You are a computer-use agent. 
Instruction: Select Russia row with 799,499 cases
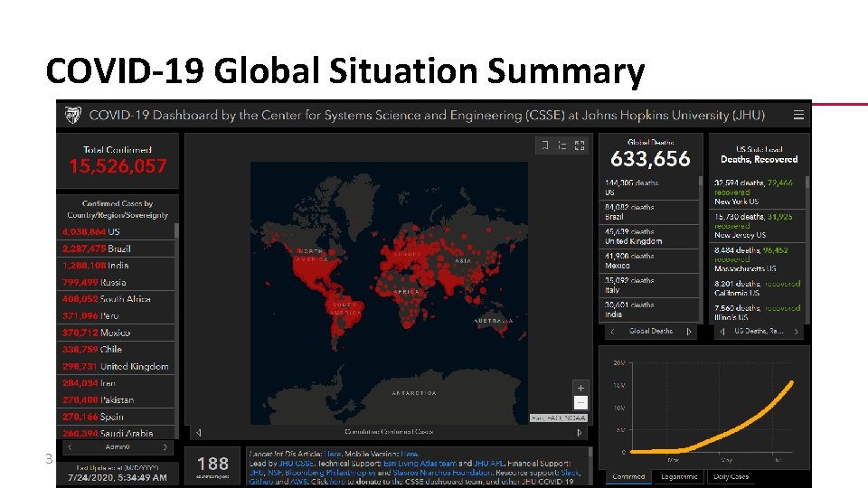(x=116, y=282)
